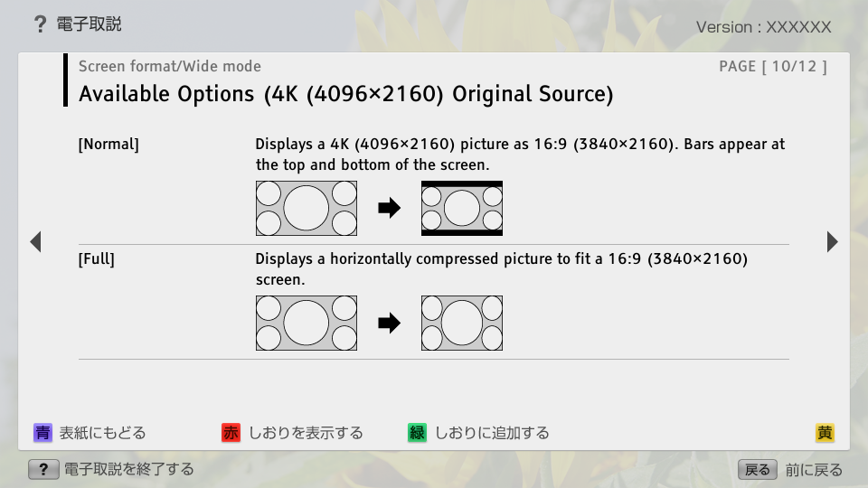This screenshot has height=488, width=868.
Task: Click the Normal mode original 4K source diagram
Action: [307, 208]
